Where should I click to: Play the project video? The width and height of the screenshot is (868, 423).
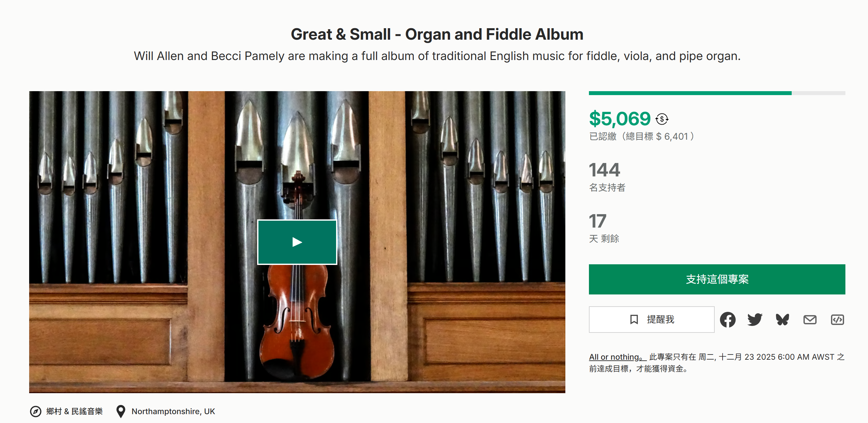(x=297, y=242)
